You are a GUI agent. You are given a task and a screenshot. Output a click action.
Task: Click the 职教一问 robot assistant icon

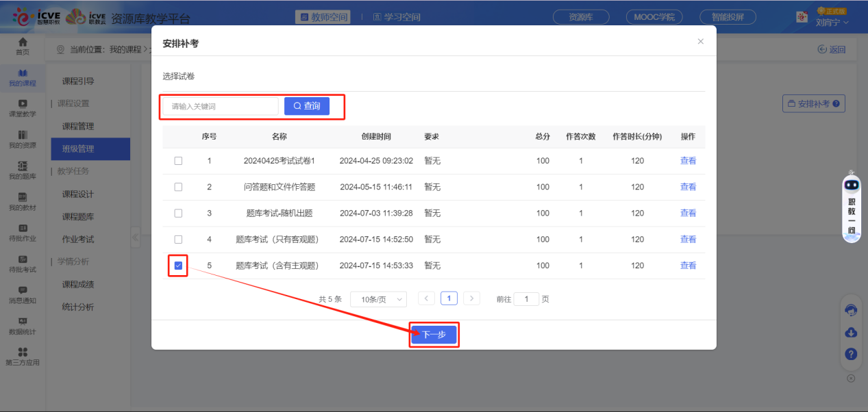point(852,205)
